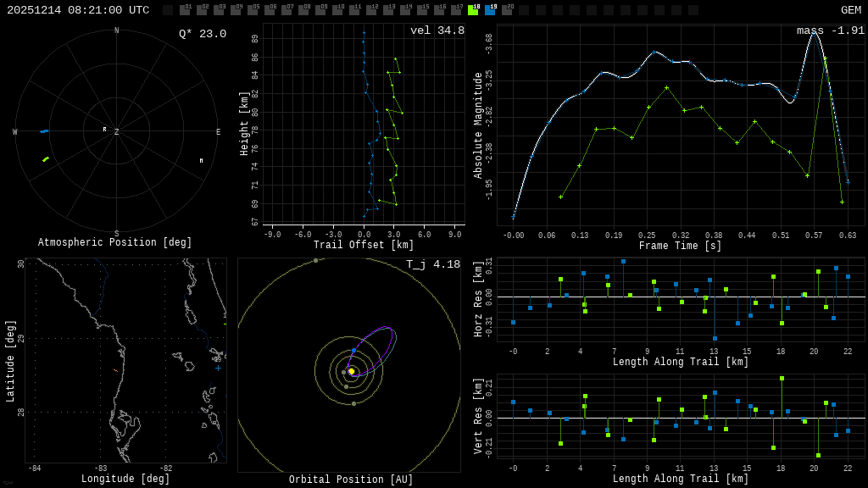Select station square 05 in top strip
Screen dimensions: 868x488
(x=253, y=10)
